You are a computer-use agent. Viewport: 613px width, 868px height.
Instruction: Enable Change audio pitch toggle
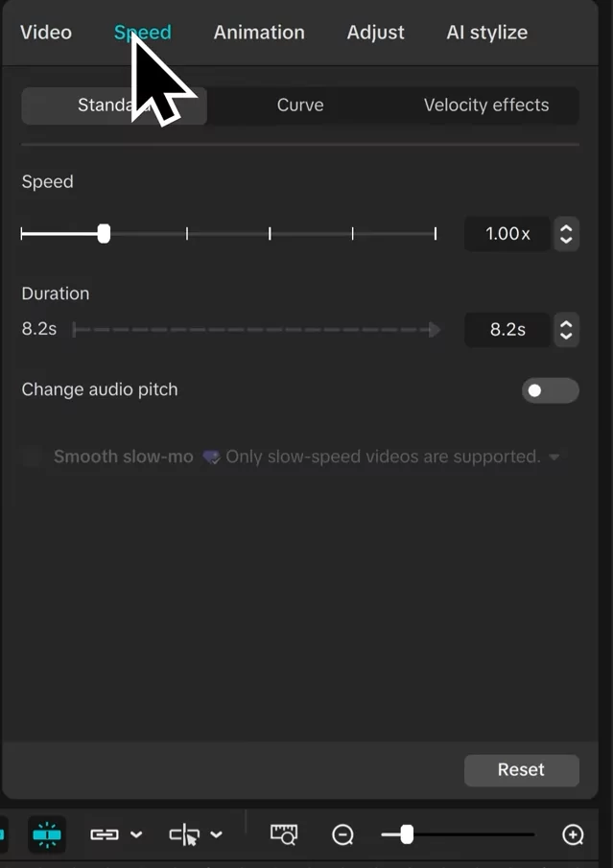click(551, 390)
